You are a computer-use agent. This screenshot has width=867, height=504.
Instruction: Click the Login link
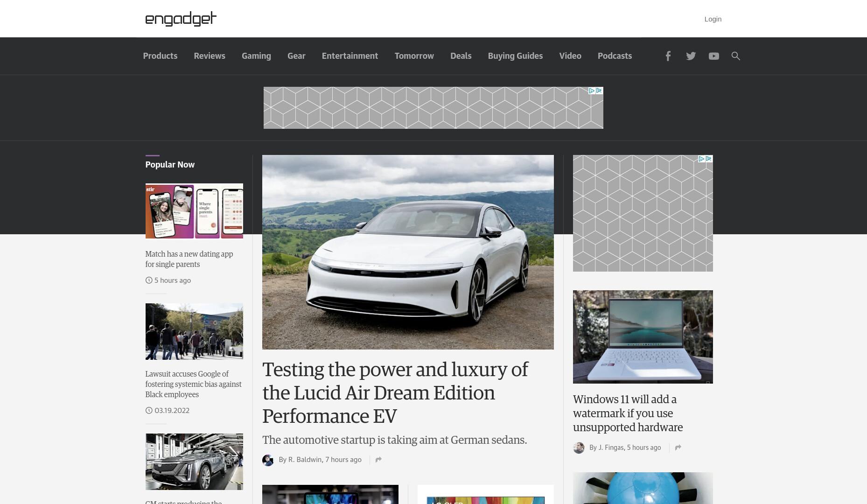pos(713,19)
